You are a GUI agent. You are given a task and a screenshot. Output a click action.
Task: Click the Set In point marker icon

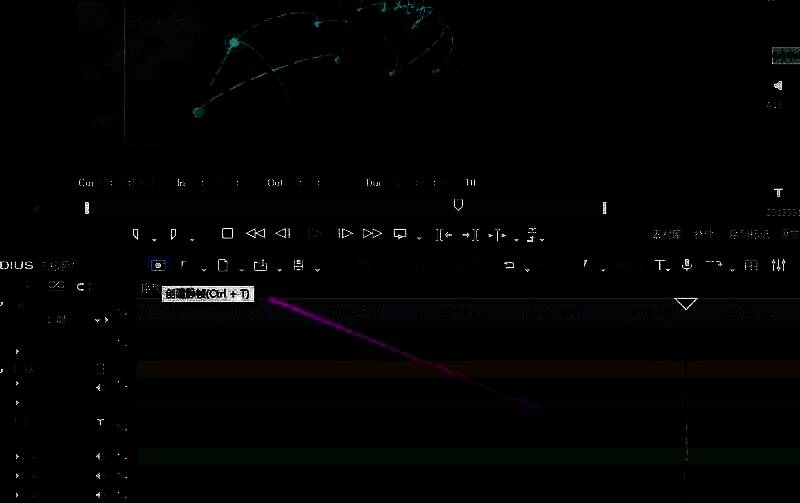[136, 234]
